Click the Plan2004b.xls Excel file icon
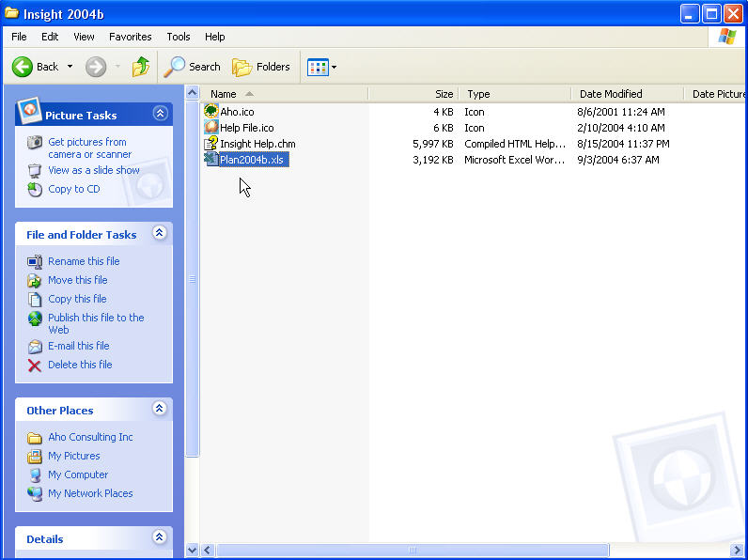This screenshot has width=748, height=560. click(210, 159)
